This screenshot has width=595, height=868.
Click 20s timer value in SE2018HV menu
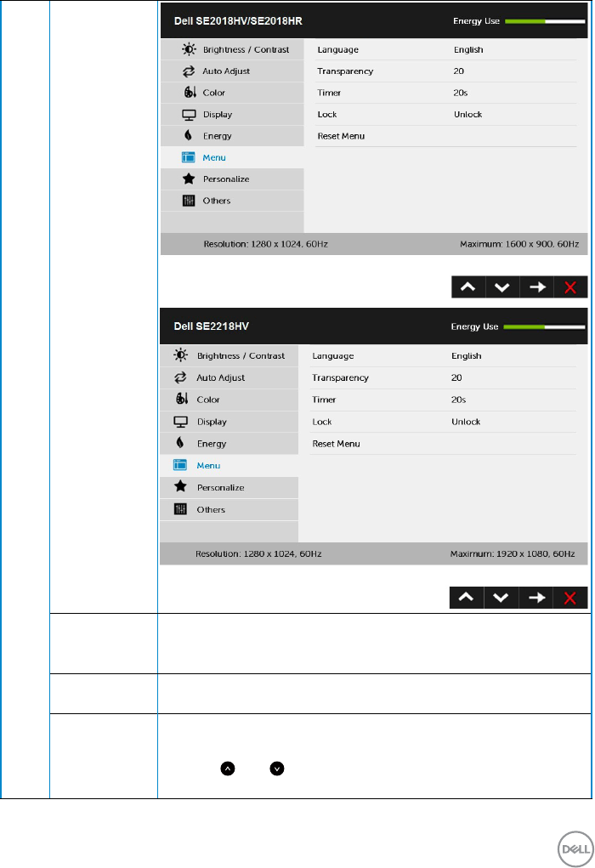click(461, 93)
